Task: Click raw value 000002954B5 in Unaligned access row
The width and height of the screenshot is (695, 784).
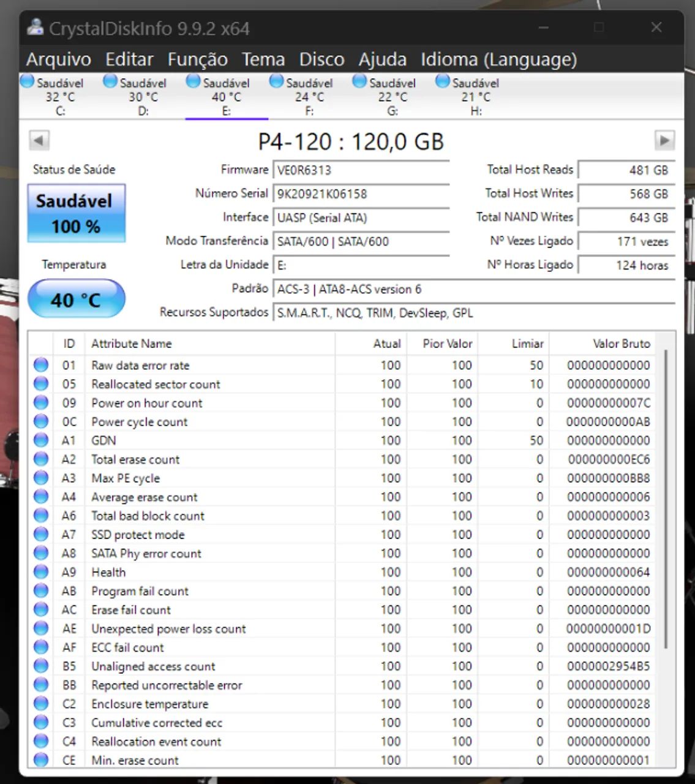Action: [608, 666]
